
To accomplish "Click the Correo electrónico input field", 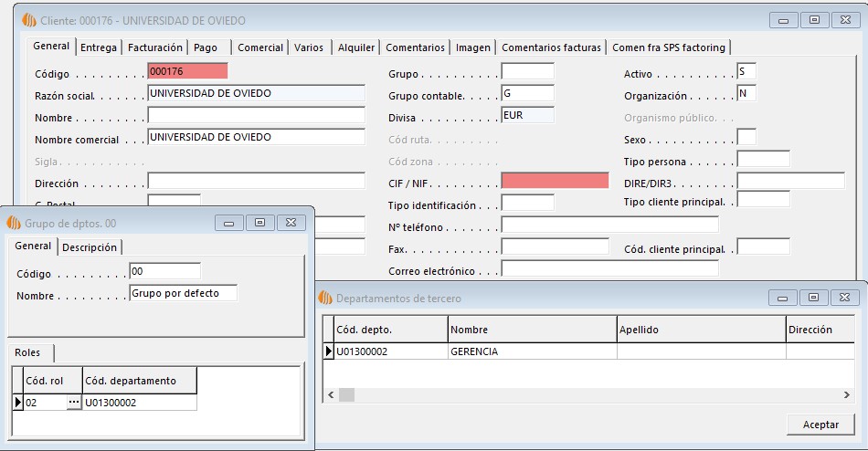I will click(x=609, y=269).
